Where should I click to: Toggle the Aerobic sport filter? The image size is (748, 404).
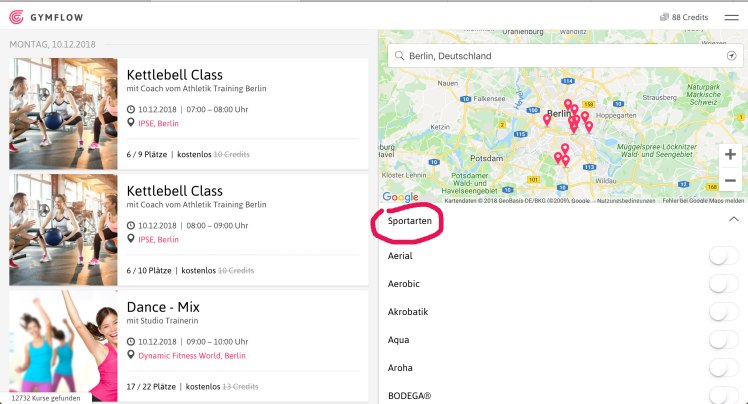pyautogui.click(x=722, y=284)
